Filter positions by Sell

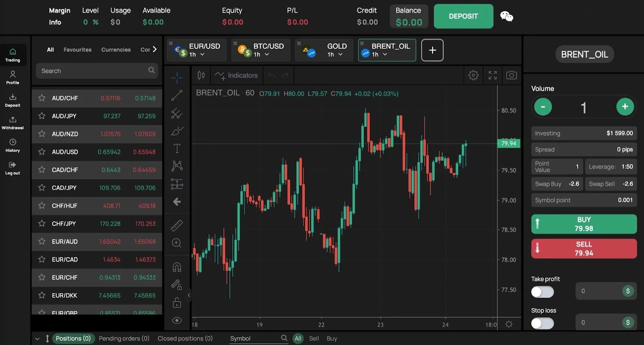(x=314, y=339)
